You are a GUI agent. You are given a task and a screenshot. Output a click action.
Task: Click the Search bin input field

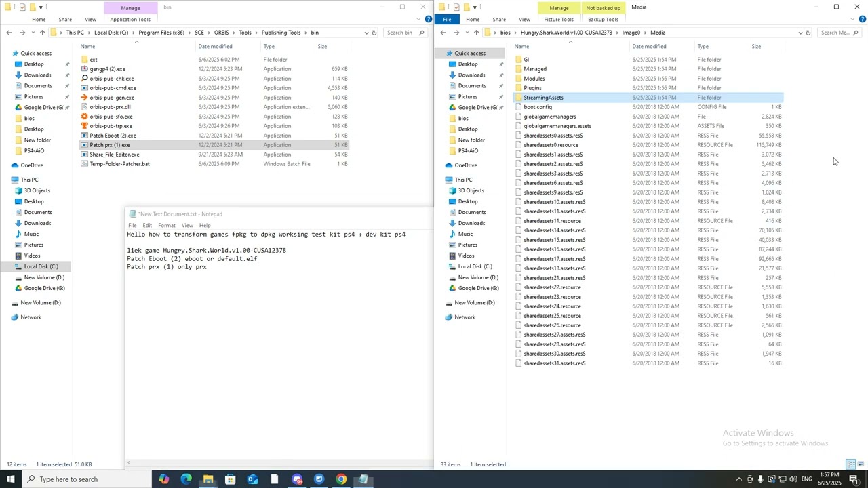[x=404, y=33]
